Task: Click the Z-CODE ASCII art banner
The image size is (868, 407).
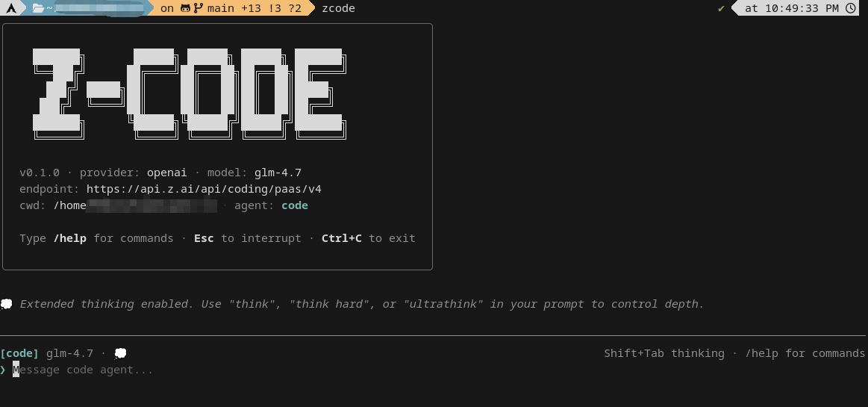Action: (190, 93)
